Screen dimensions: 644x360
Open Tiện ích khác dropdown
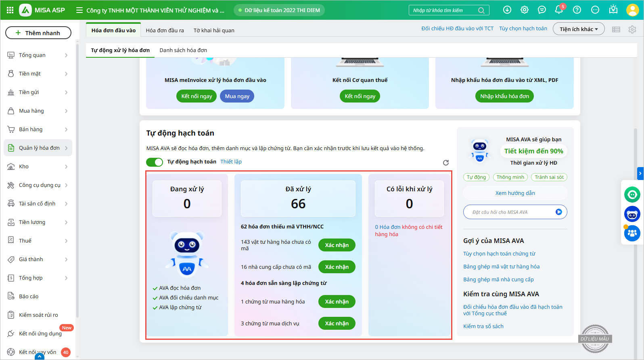tap(578, 29)
